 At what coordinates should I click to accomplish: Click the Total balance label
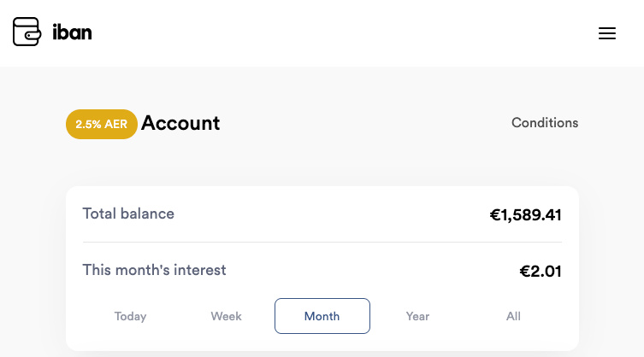128,214
